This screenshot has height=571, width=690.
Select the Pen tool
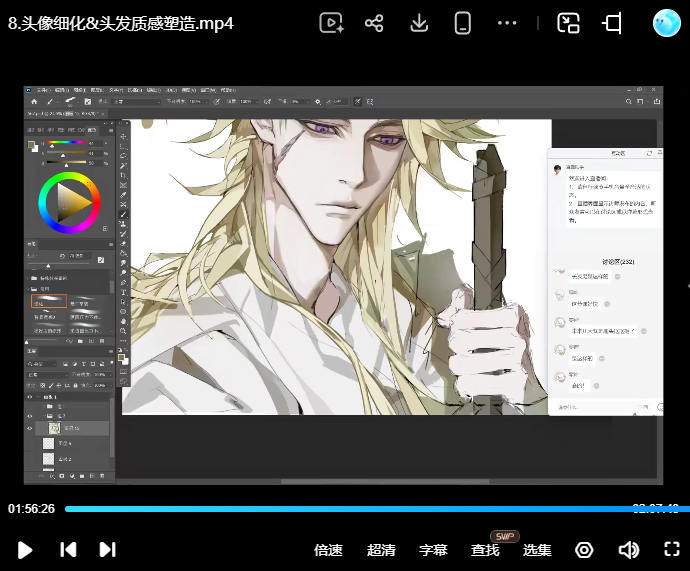pos(124,282)
